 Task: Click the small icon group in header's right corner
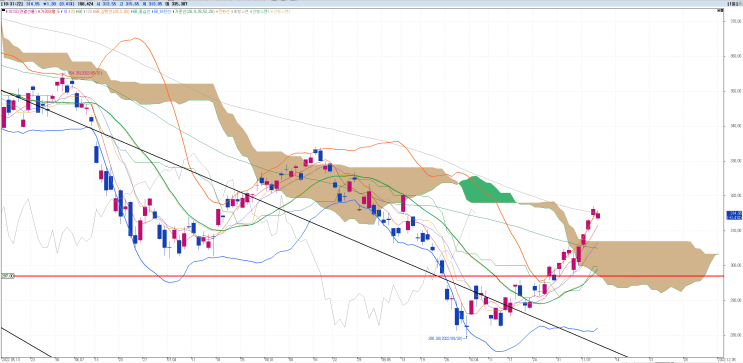736,4
